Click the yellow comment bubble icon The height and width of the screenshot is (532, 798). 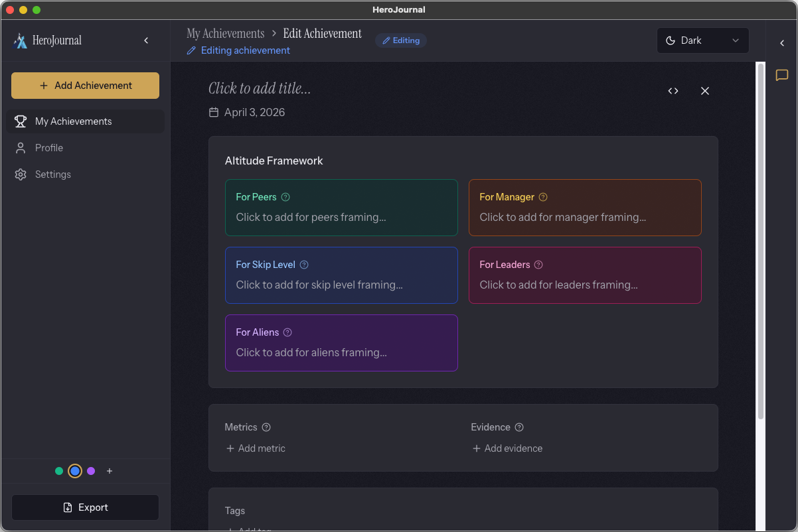[x=781, y=76]
